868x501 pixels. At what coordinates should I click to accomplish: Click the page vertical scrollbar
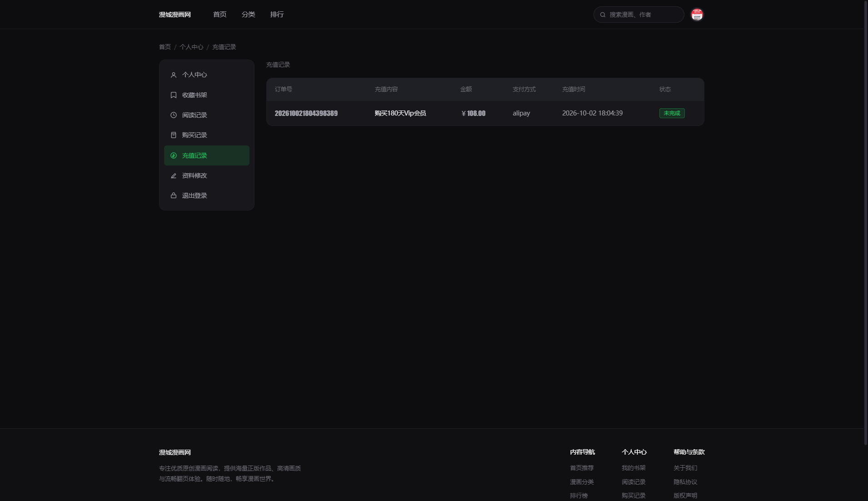865,223
